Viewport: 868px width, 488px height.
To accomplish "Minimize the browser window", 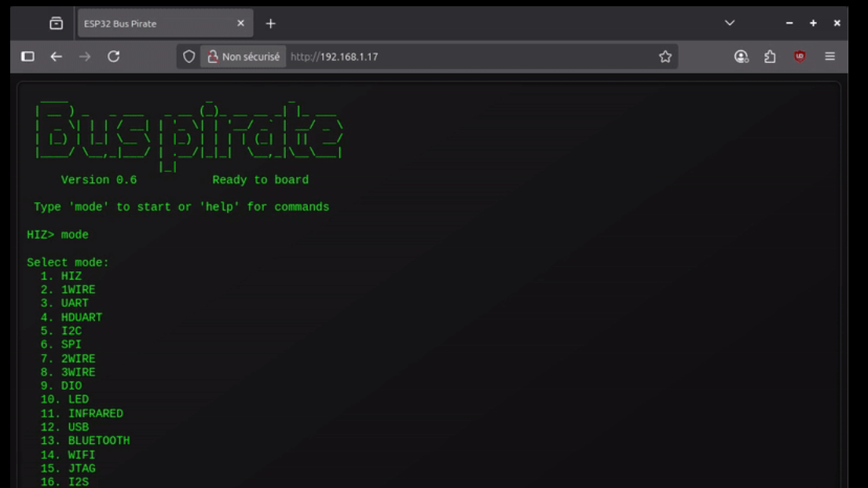I will (x=789, y=24).
